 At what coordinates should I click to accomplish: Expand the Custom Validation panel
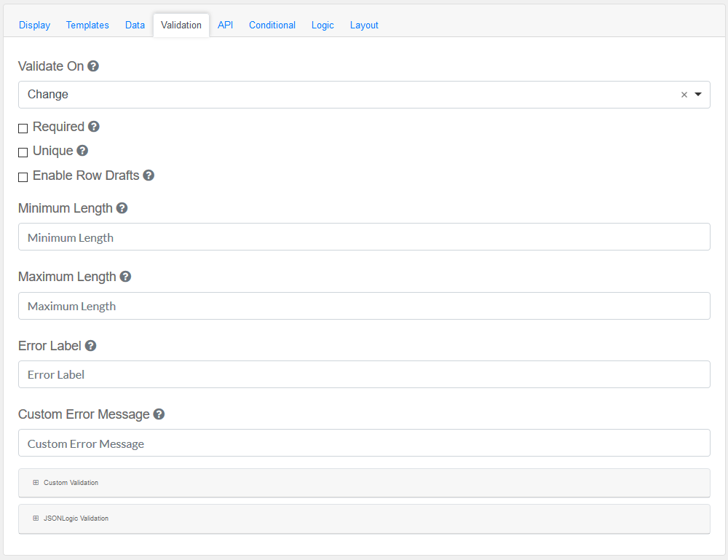click(66, 483)
